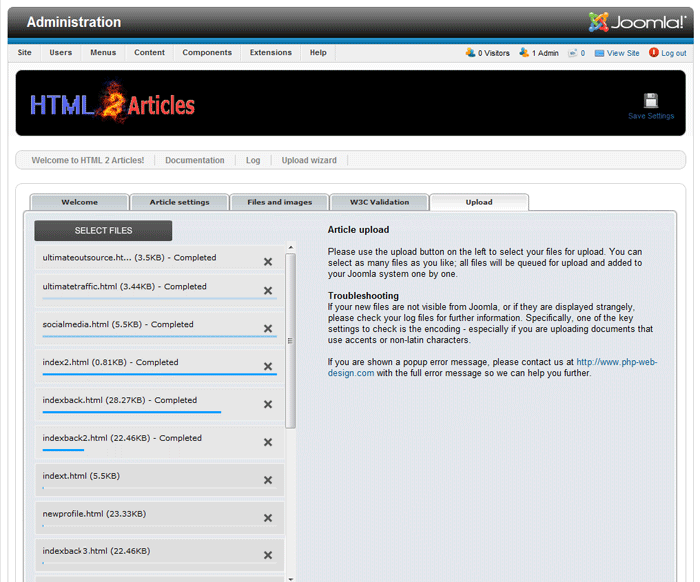Remove indexback.html from the queue
The height and width of the screenshot is (582, 700).
[x=268, y=404]
